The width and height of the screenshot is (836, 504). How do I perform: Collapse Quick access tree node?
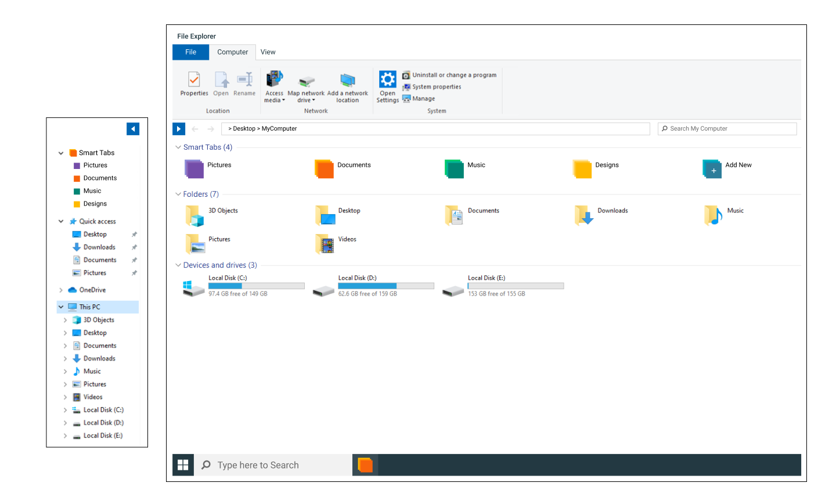tap(61, 221)
